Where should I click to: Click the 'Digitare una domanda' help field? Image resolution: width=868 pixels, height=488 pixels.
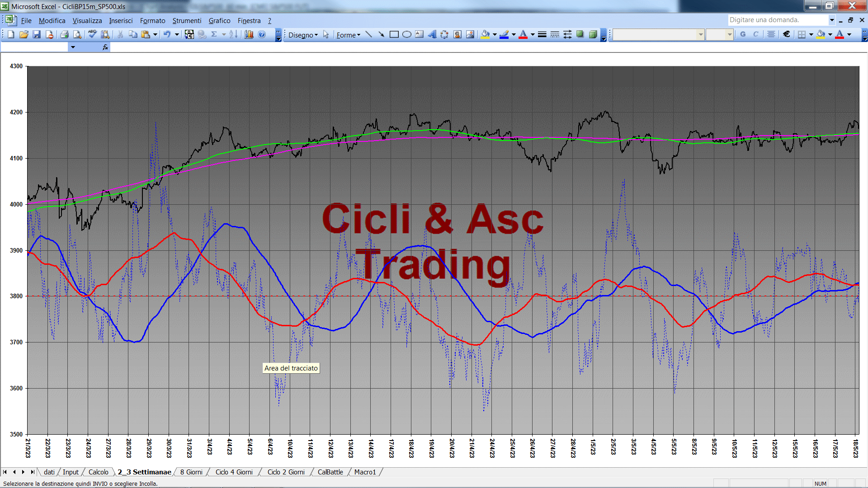778,20
